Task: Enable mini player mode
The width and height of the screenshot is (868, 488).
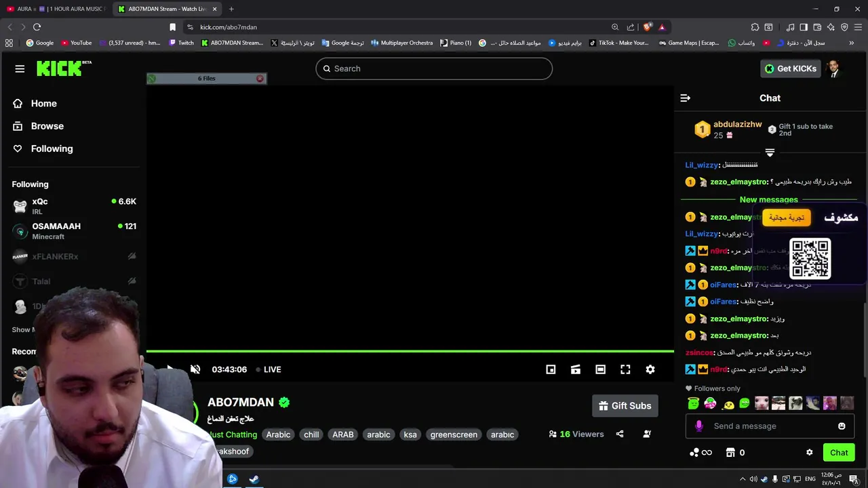Action: coord(551,369)
